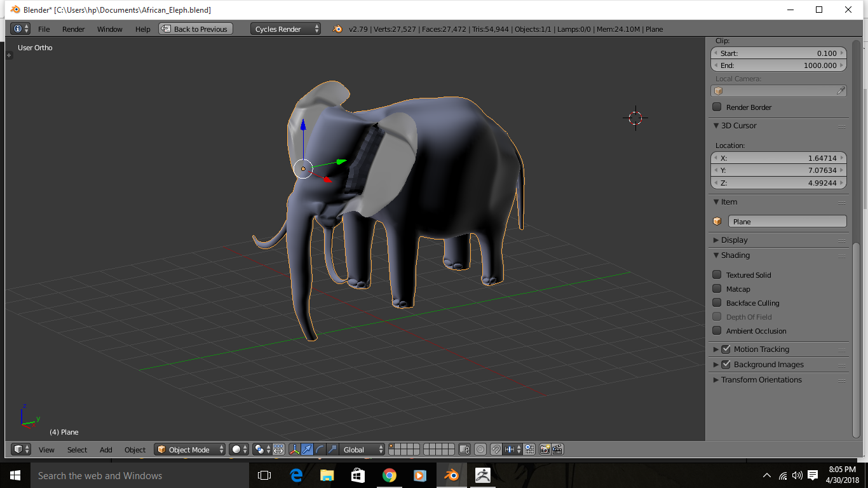Toggle proportional editing icon

coord(480,449)
